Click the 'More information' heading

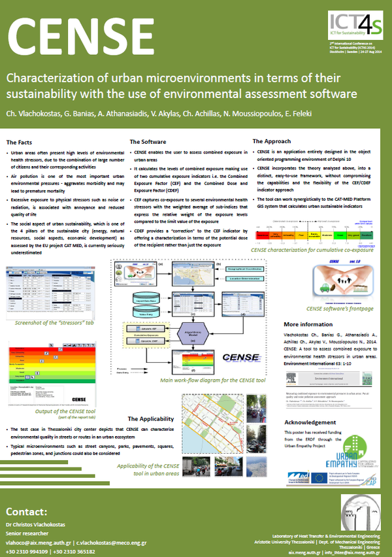[x=308, y=324]
